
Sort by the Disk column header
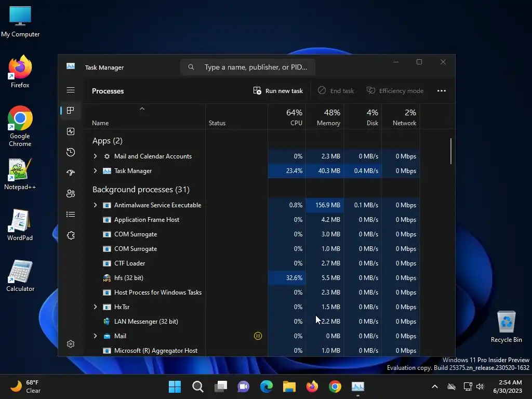pos(363,117)
